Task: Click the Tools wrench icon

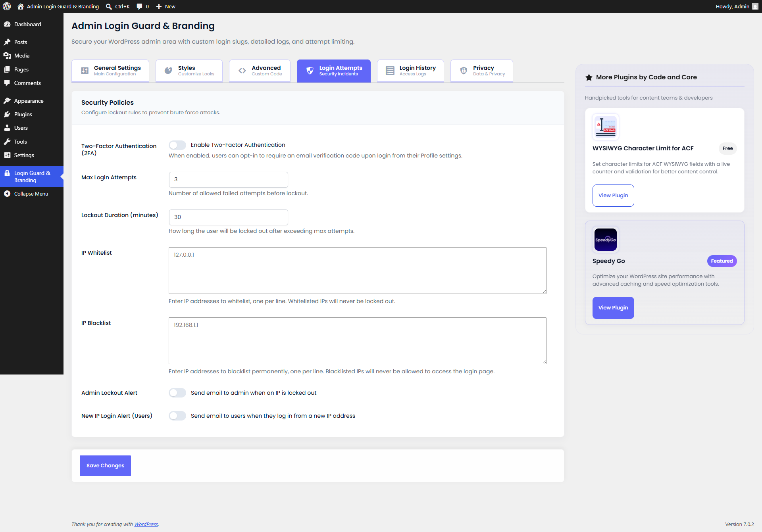Action: tap(7, 142)
